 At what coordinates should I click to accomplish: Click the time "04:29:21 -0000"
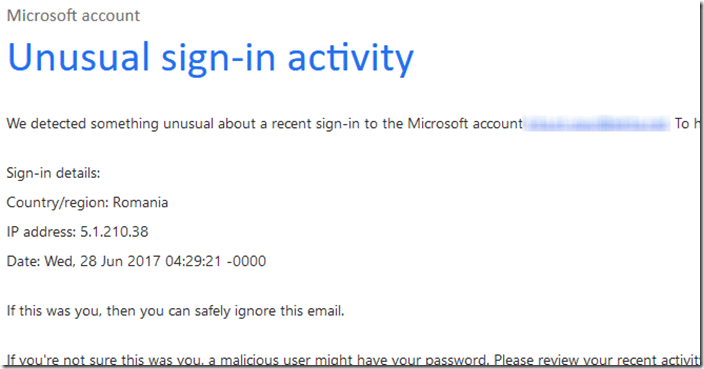pos(216,261)
